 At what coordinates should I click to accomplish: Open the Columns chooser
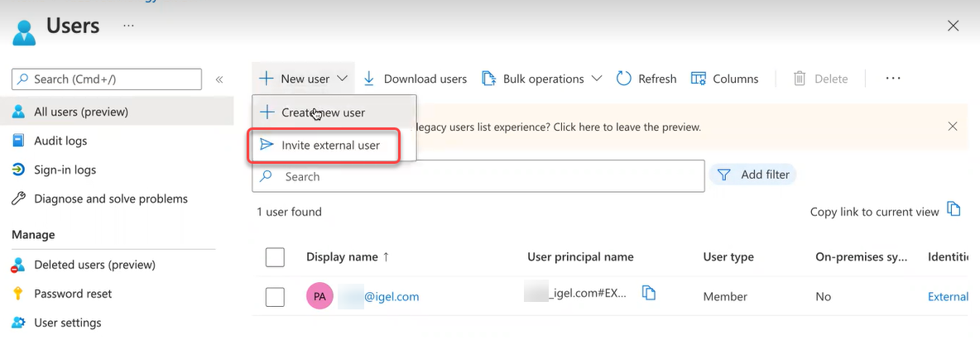click(724, 79)
